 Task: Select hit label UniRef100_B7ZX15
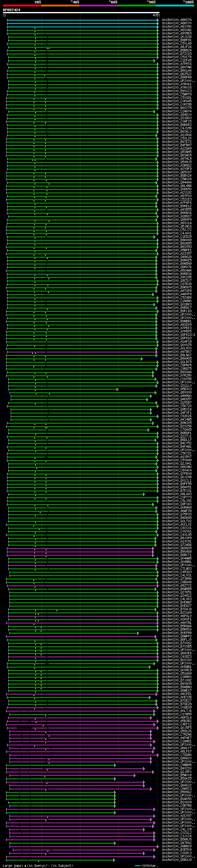(177, 54)
